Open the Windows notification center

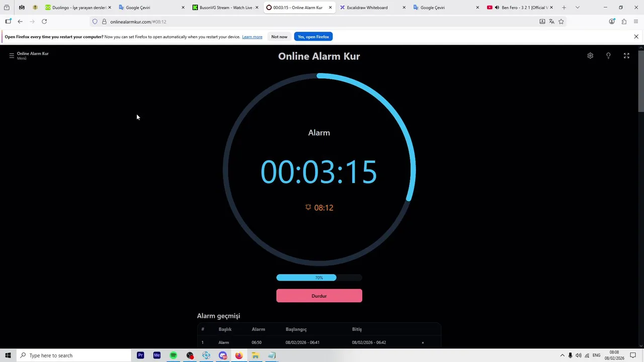633,355
